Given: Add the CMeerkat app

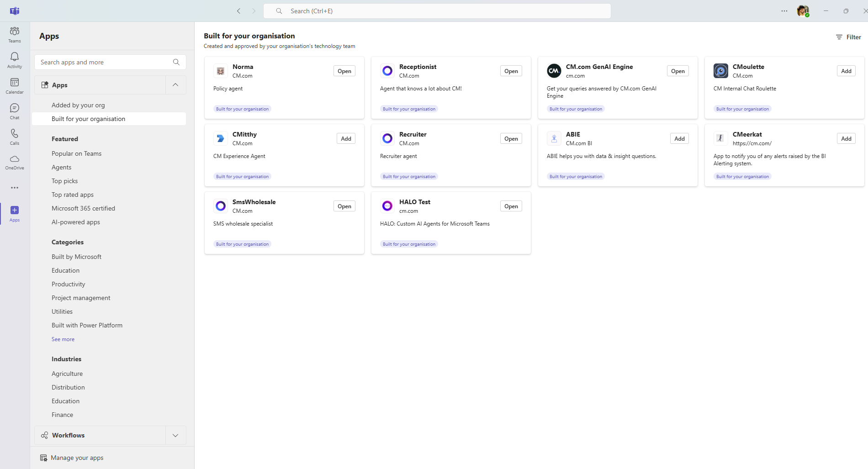Looking at the screenshot, I should pos(846,138).
